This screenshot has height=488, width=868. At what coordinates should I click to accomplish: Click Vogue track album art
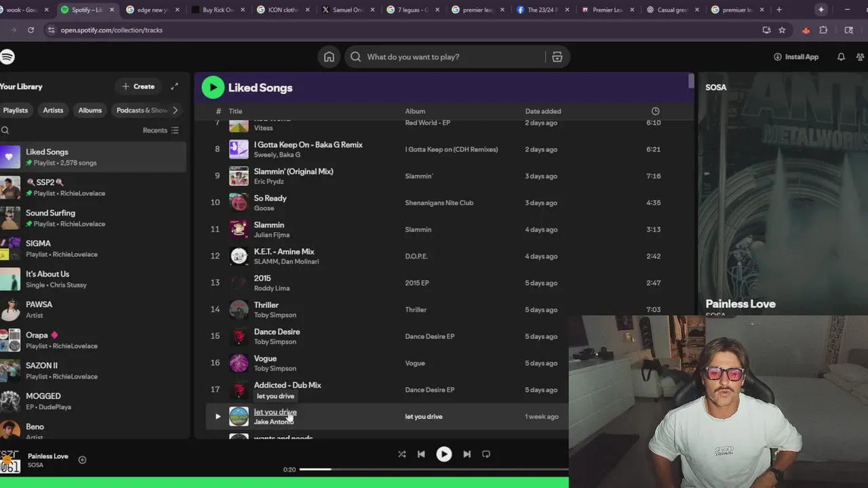[239, 363]
